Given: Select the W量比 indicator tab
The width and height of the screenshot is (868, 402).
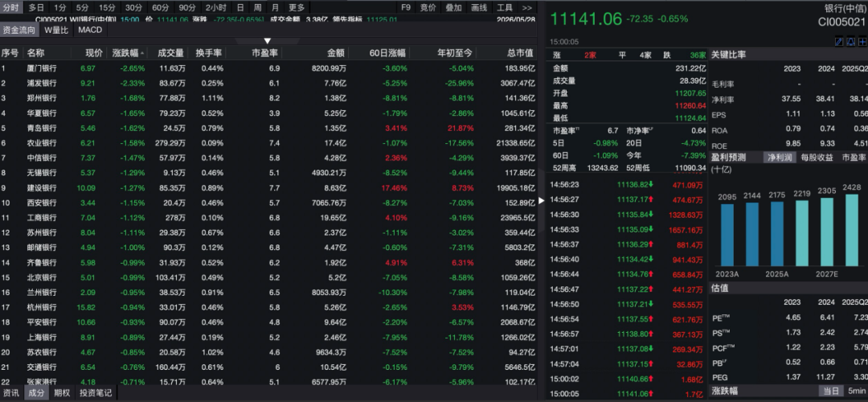Looking at the screenshot, I should (56, 30).
